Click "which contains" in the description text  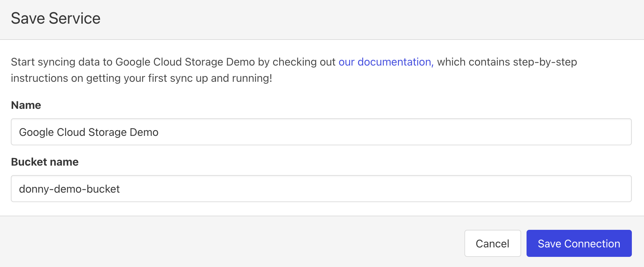click(473, 62)
